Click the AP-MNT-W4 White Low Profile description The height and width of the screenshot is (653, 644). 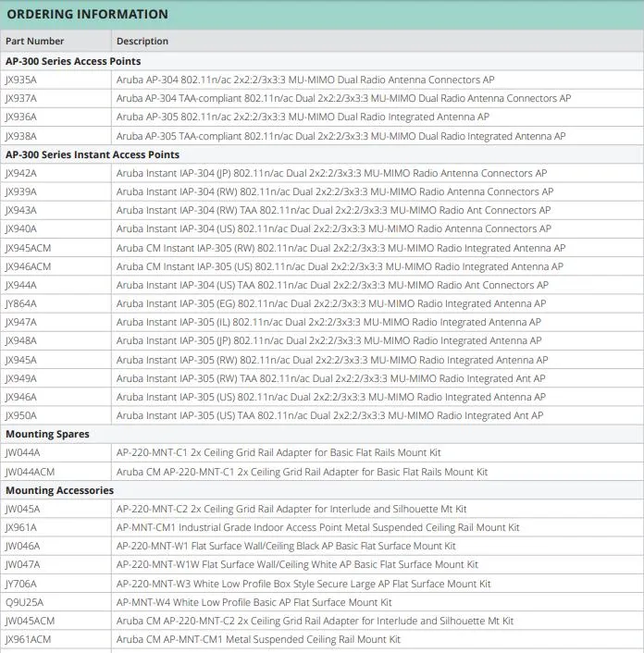[x=254, y=602]
